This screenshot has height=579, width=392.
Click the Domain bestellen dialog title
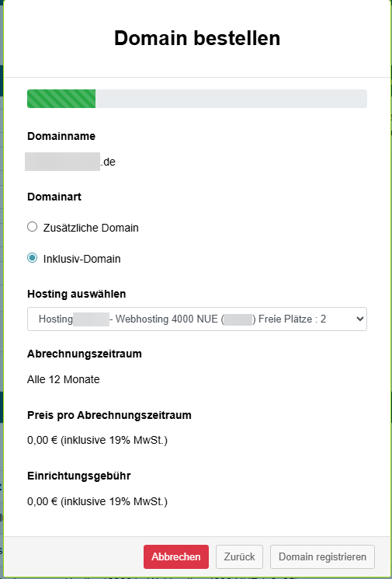197,38
